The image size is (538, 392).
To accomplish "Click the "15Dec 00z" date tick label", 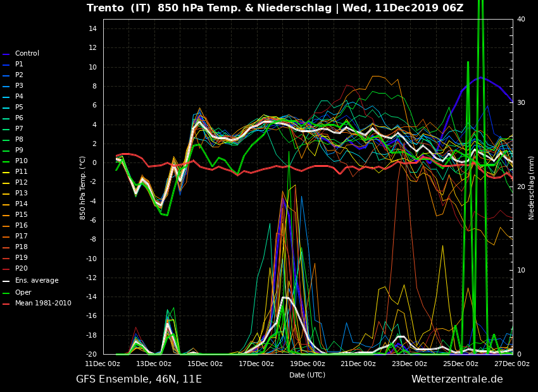I will [x=205, y=364].
